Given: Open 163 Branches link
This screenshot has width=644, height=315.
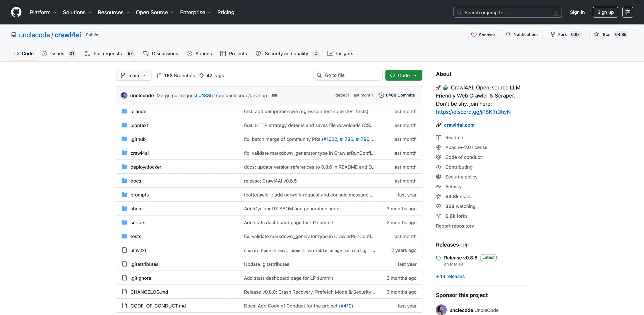Looking at the screenshot, I should coord(175,75).
